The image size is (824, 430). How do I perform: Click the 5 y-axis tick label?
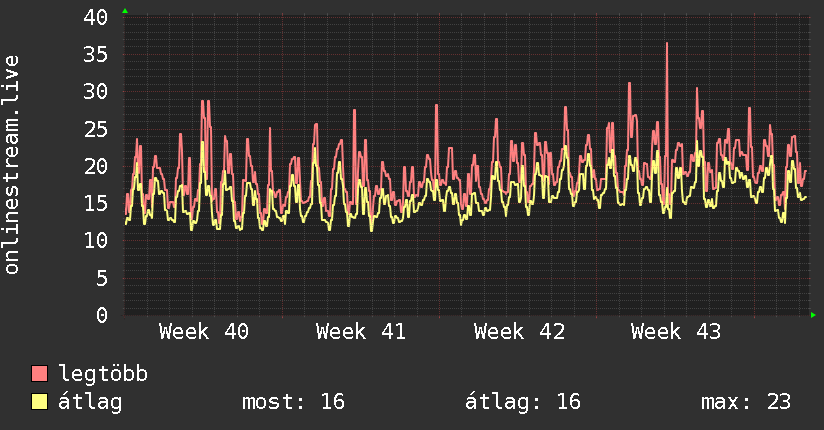pos(102,278)
